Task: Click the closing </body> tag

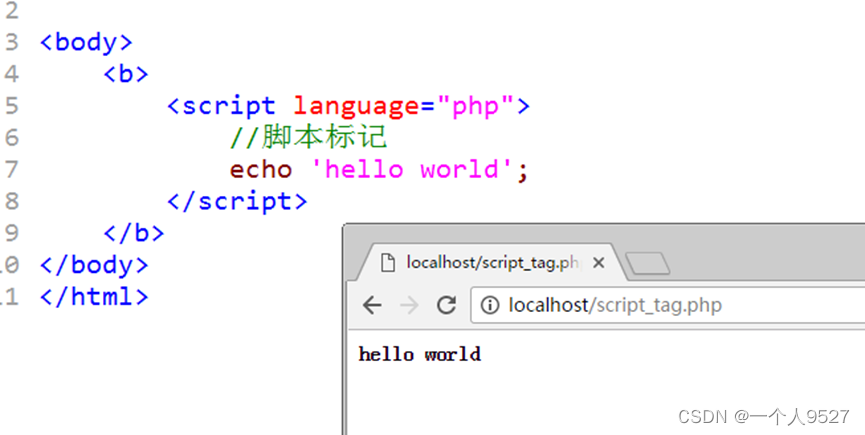Action: [x=94, y=265]
